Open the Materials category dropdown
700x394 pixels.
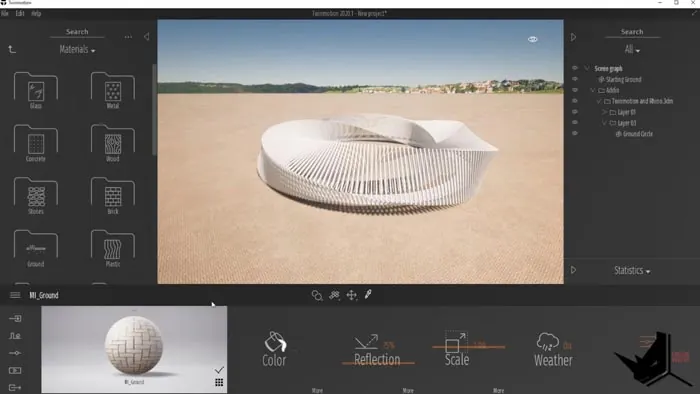(77, 50)
